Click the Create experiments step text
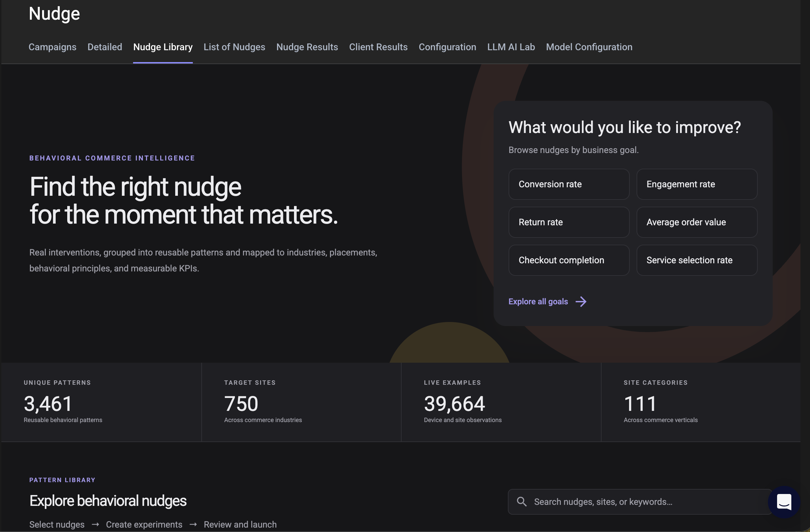810x532 pixels. click(144, 525)
